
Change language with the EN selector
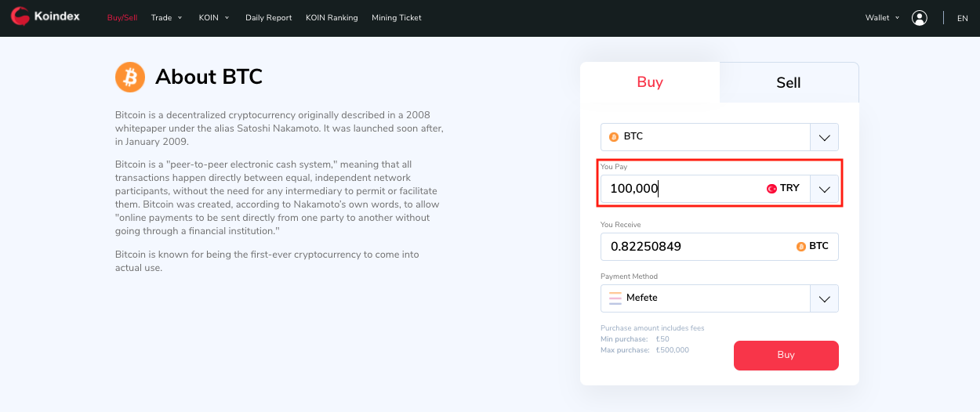[963, 18]
